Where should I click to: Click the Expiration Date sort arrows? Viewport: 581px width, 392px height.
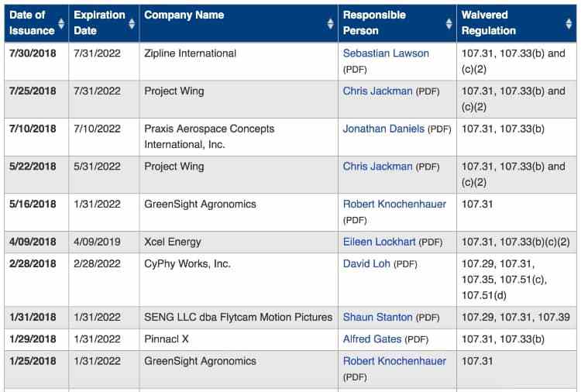pyautogui.click(x=132, y=23)
